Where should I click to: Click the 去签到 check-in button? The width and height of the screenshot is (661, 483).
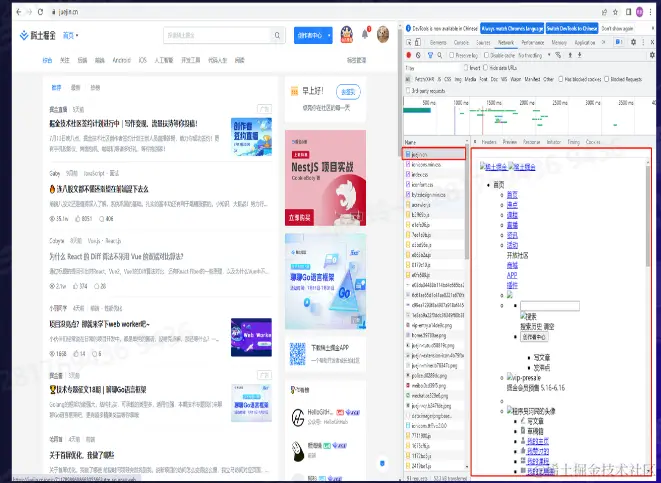348,91
